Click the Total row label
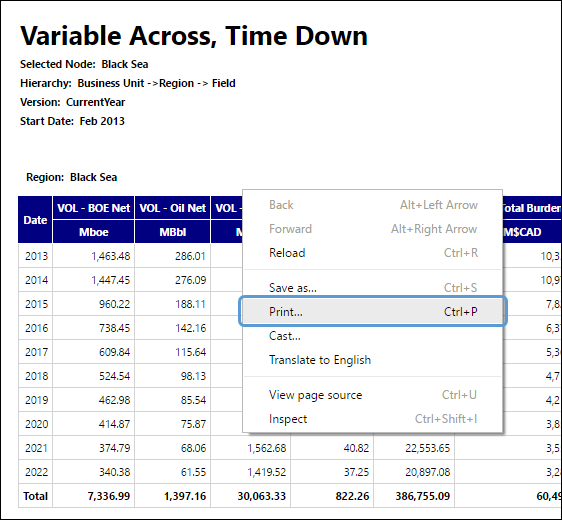 (x=35, y=496)
